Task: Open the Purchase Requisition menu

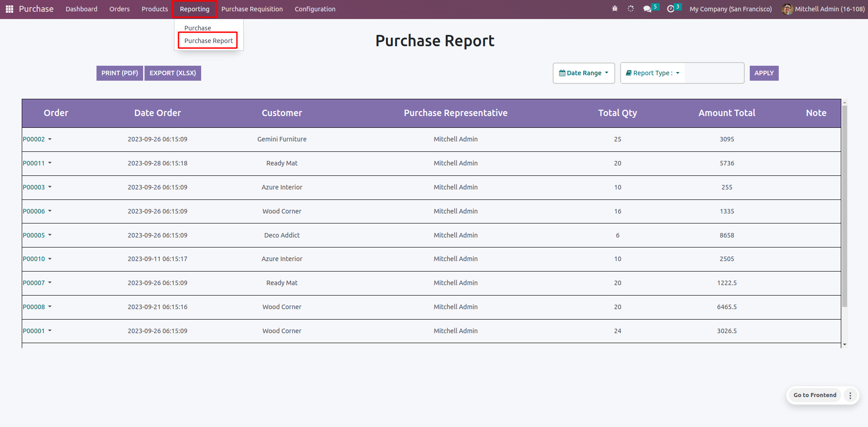Action: click(252, 9)
